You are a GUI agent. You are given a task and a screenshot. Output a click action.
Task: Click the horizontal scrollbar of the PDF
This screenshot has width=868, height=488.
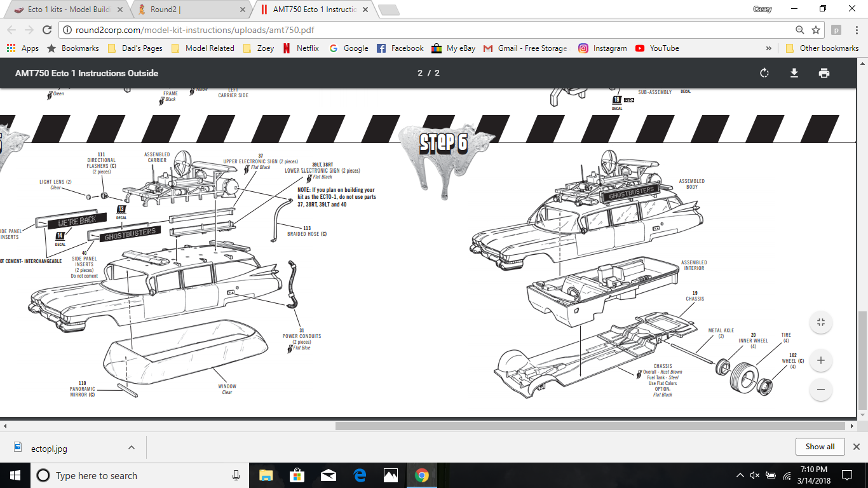tap(590, 426)
